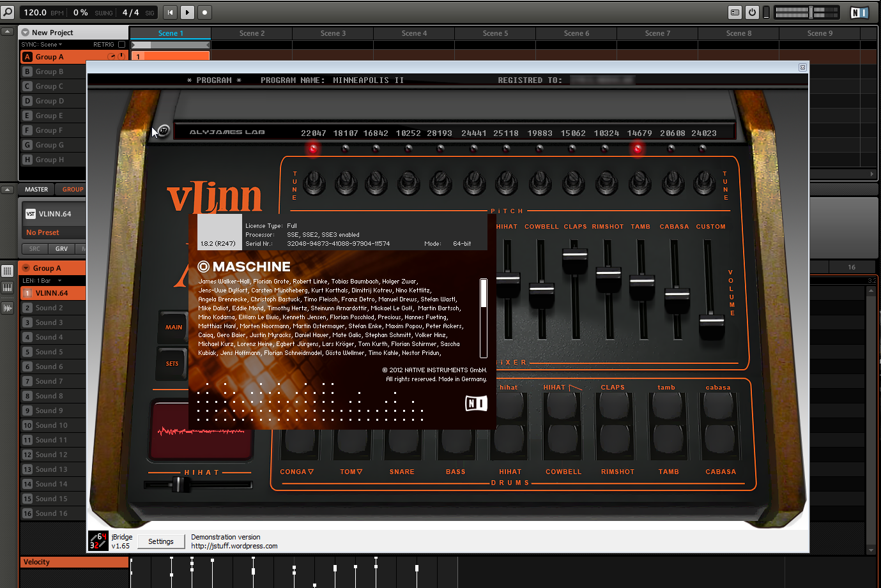This screenshot has height=588, width=881.
Task: Switch to sampling waveform view icon
Action: click(x=8, y=308)
